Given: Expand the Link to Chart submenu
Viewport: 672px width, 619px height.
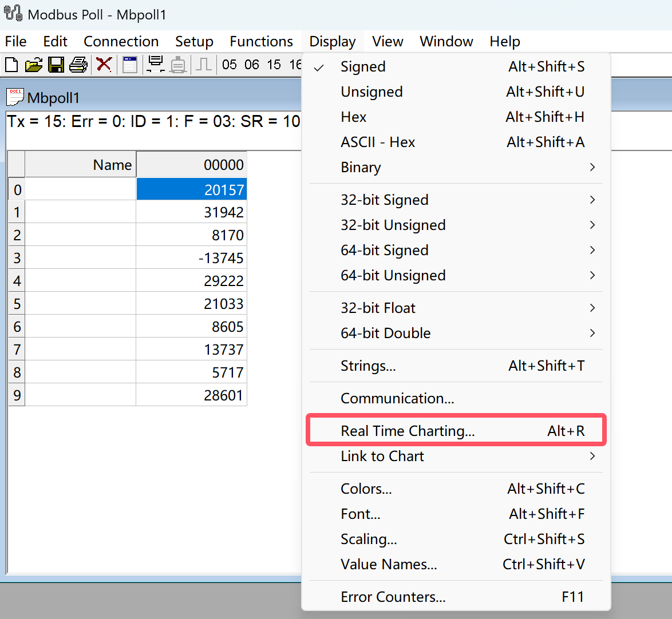Looking at the screenshot, I should tap(456, 456).
